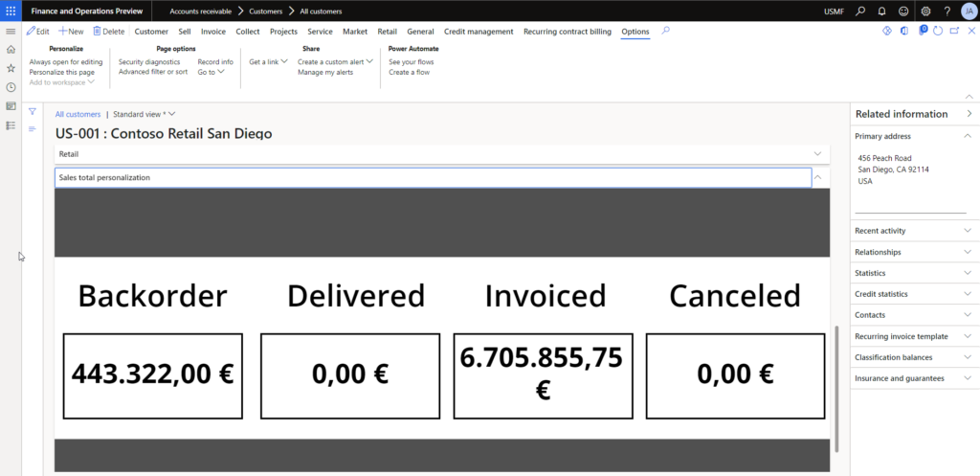Image resolution: width=980 pixels, height=476 pixels.
Task: Expand the hamburger navigation pane
Action: coord(11,32)
